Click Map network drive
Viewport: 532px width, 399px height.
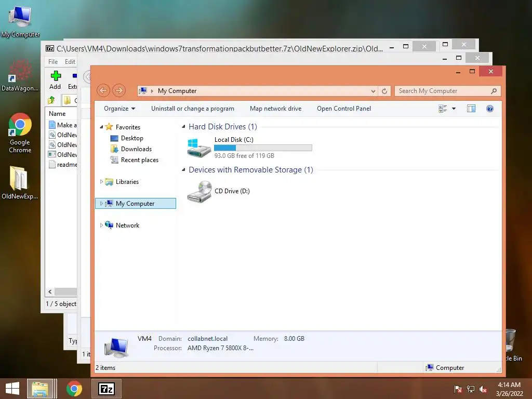275,109
